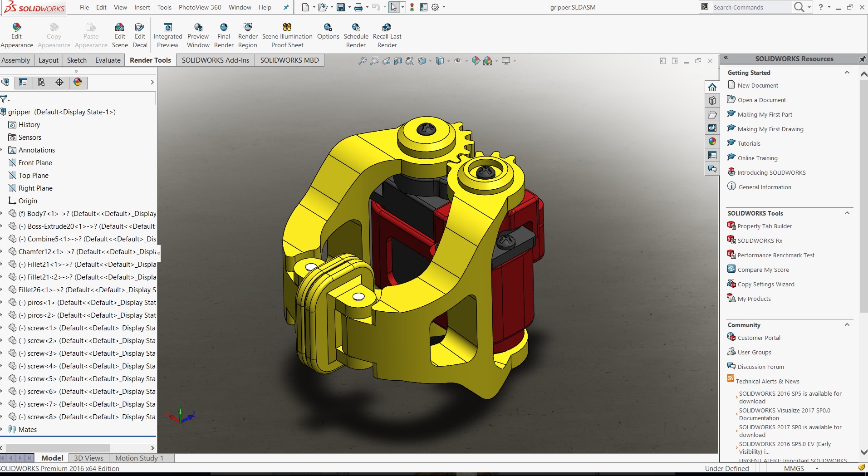The image size is (868, 476).
Task: Expand the screw<1> component
Action: [x=2, y=328]
